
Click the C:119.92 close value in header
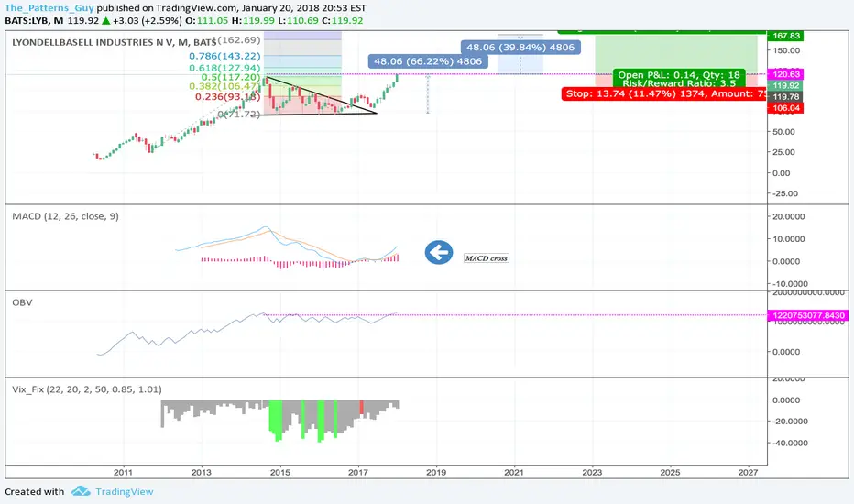tap(342, 21)
